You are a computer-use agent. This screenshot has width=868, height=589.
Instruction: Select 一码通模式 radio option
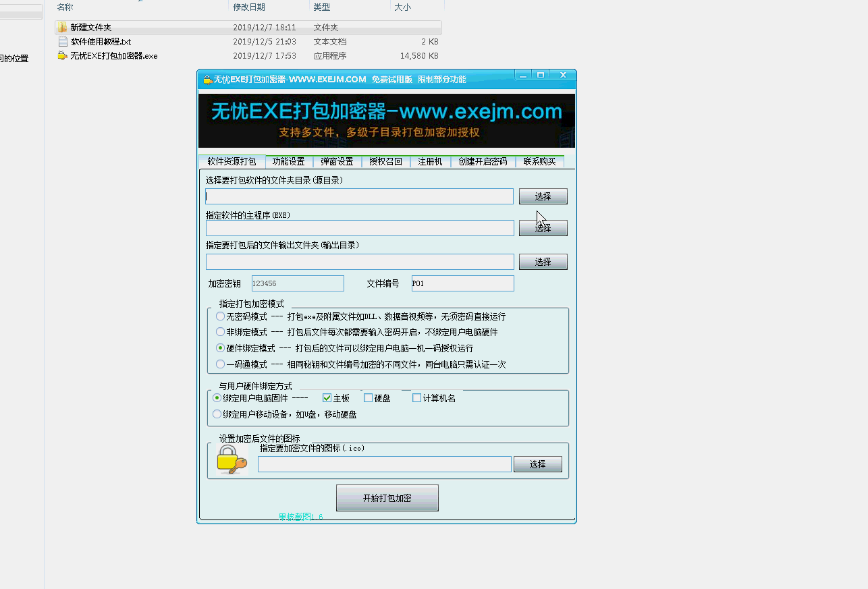pyautogui.click(x=220, y=364)
